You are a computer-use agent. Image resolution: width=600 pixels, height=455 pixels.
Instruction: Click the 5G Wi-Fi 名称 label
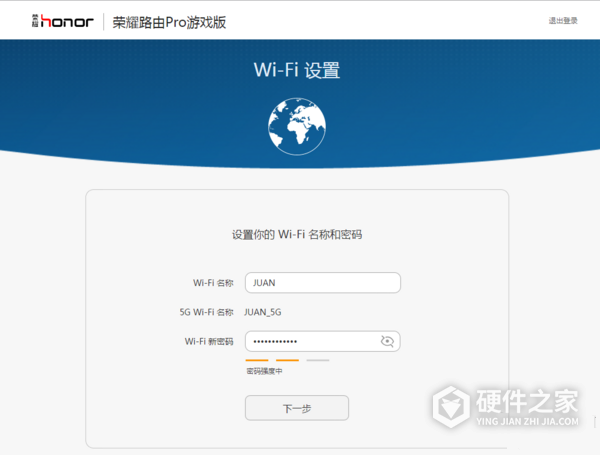coord(206,312)
